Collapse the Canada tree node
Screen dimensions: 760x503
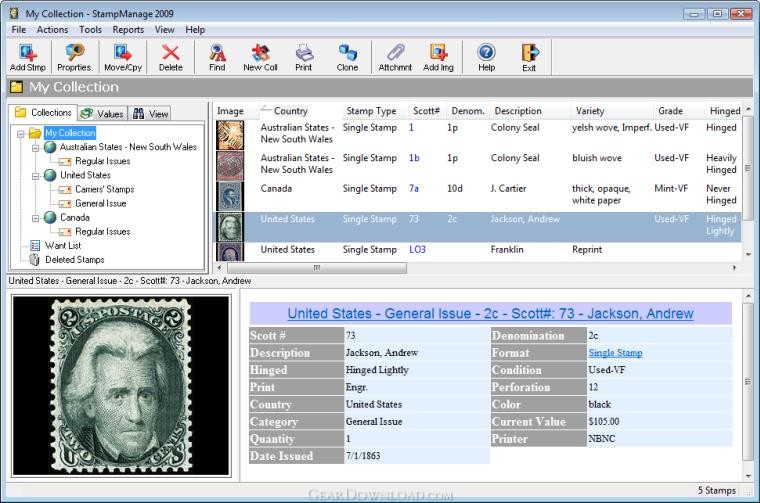35,219
